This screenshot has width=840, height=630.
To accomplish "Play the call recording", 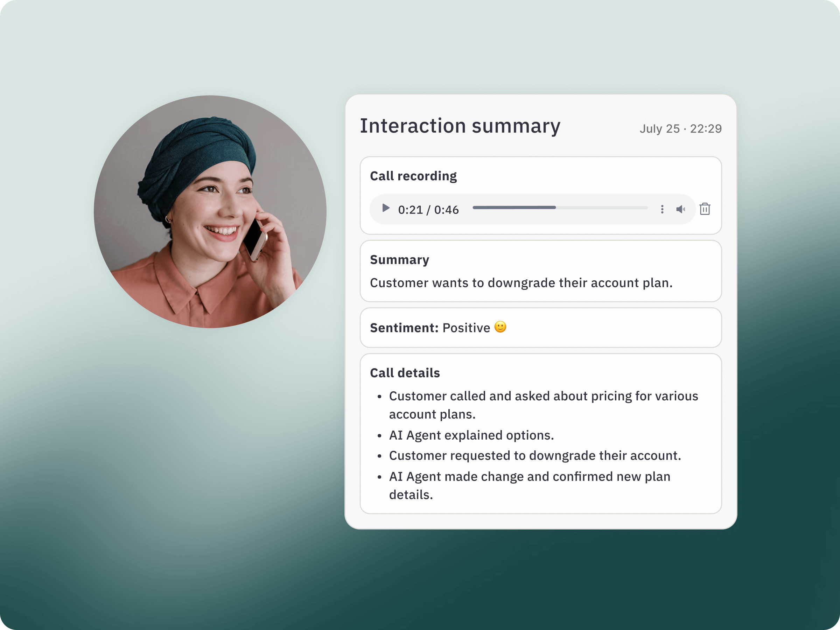I will [x=386, y=208].
